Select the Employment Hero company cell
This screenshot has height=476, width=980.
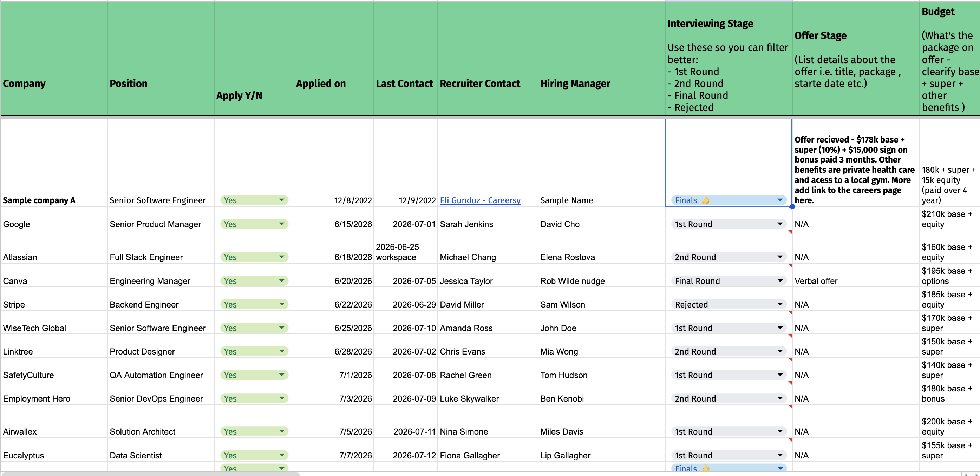[x=54, y=393]
